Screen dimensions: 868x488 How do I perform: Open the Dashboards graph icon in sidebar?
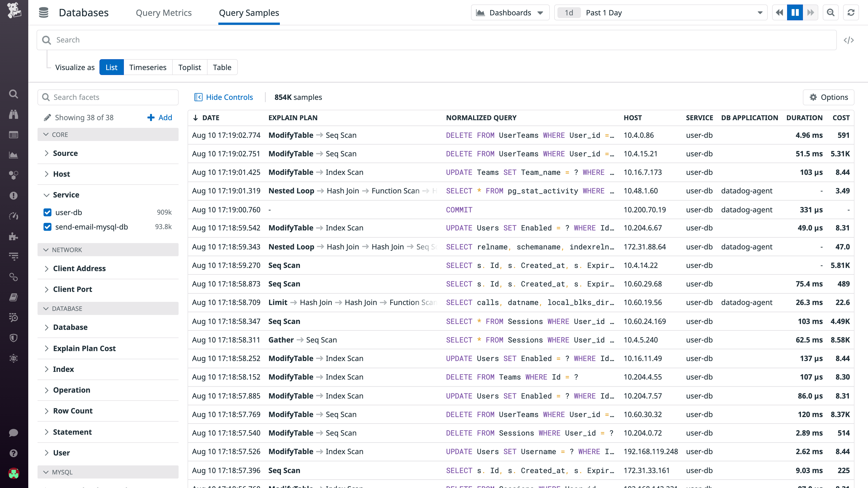pos(14,155)
